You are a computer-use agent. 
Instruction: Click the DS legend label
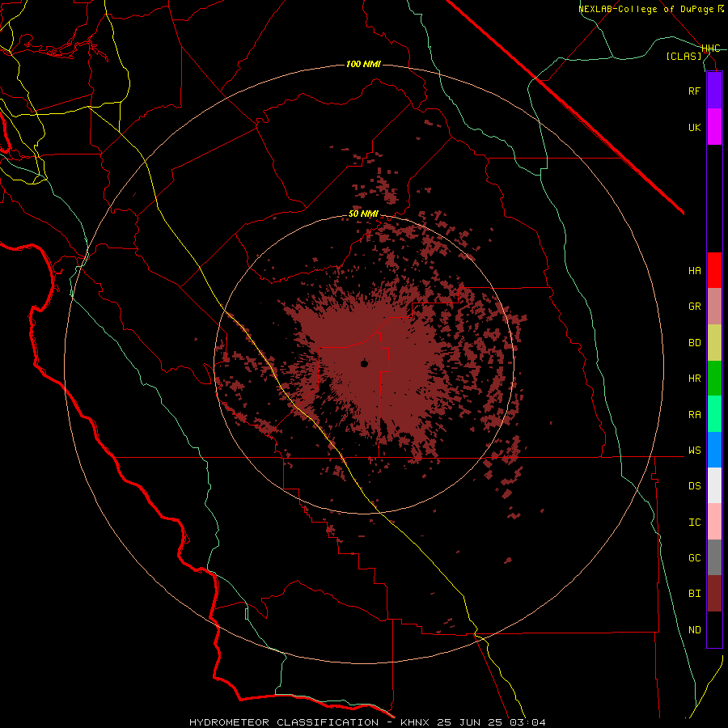pos(694,486)
